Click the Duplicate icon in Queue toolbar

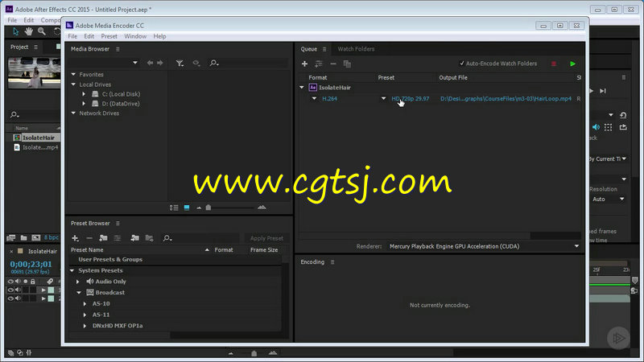click(347, 64)
